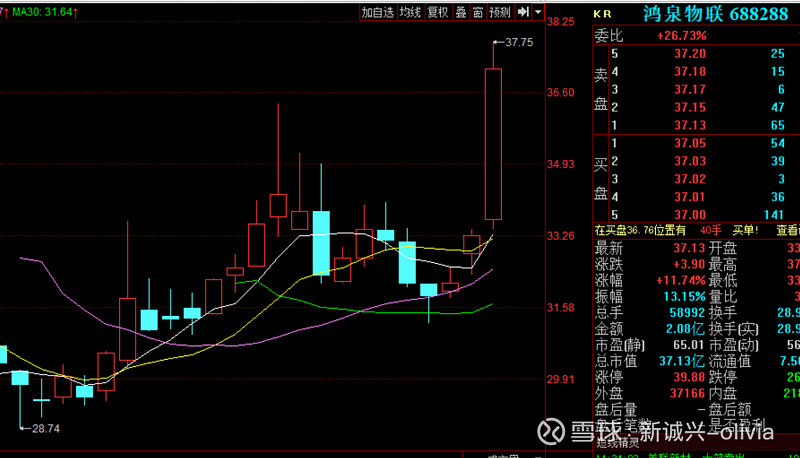Click the 33.26 price axis label

pyautogui.click(x=561, y=236)
